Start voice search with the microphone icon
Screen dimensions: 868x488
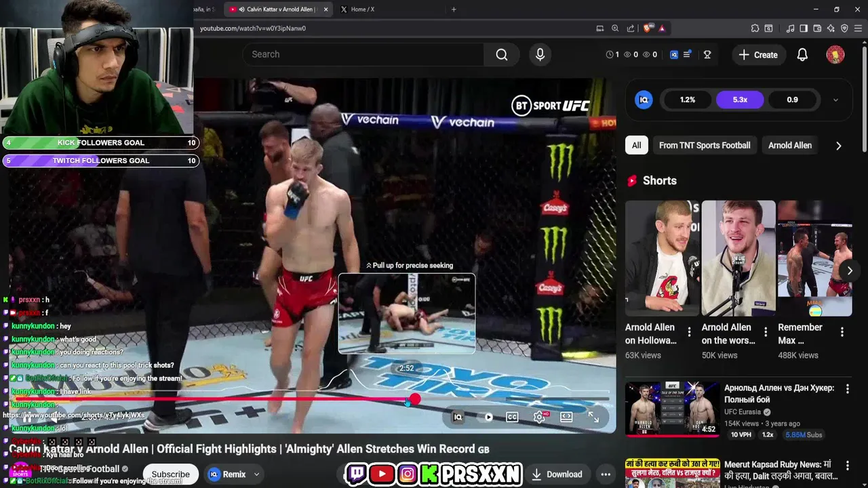click(540, 54)
